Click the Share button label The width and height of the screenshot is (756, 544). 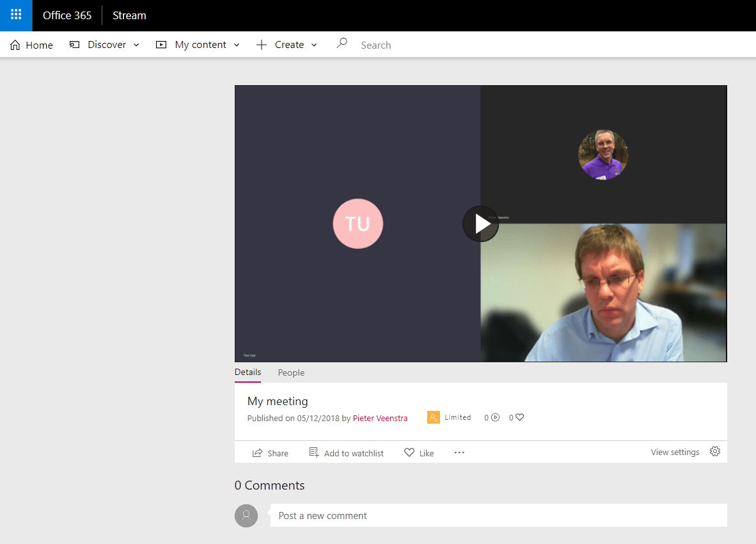[278, 453]
